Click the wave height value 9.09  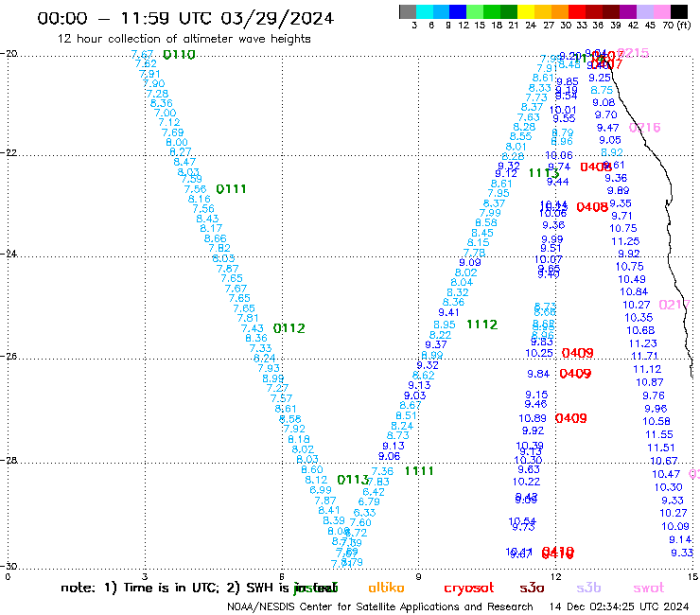tap(470, 262)
